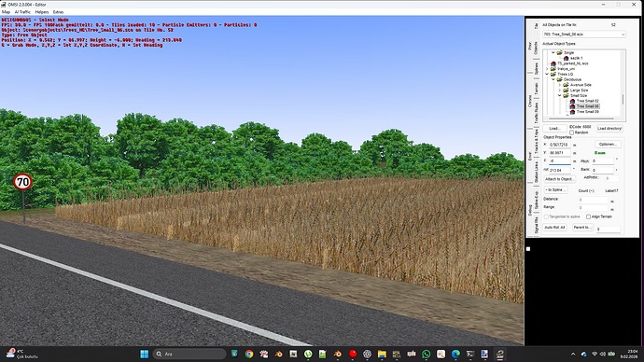
Task: Click the TS_parked_NL.sco object icon
Action: 553,63
